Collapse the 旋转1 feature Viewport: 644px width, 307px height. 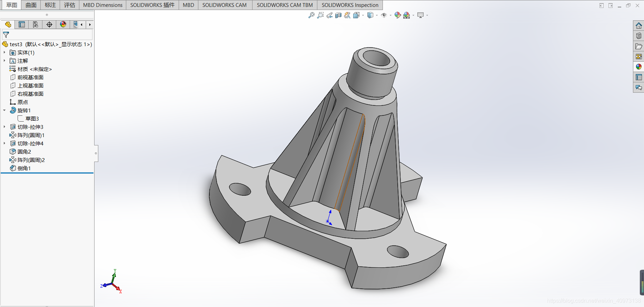(4, 110)
